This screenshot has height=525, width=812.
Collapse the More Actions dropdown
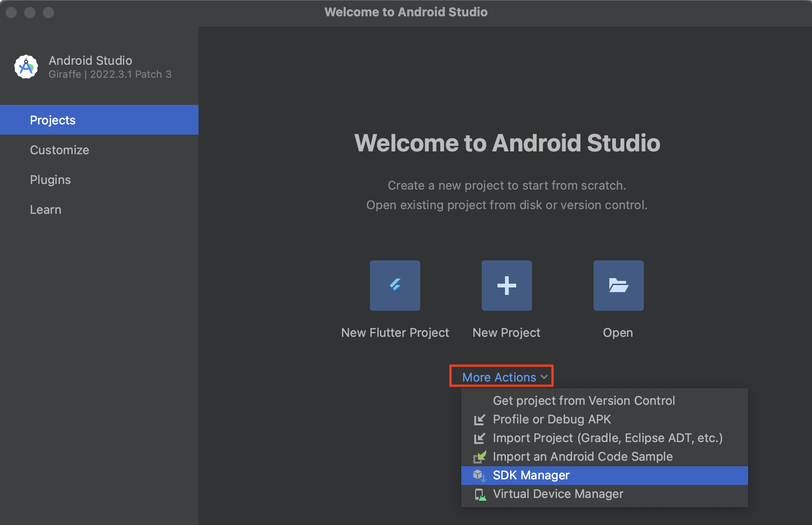[x=499, y=377]
